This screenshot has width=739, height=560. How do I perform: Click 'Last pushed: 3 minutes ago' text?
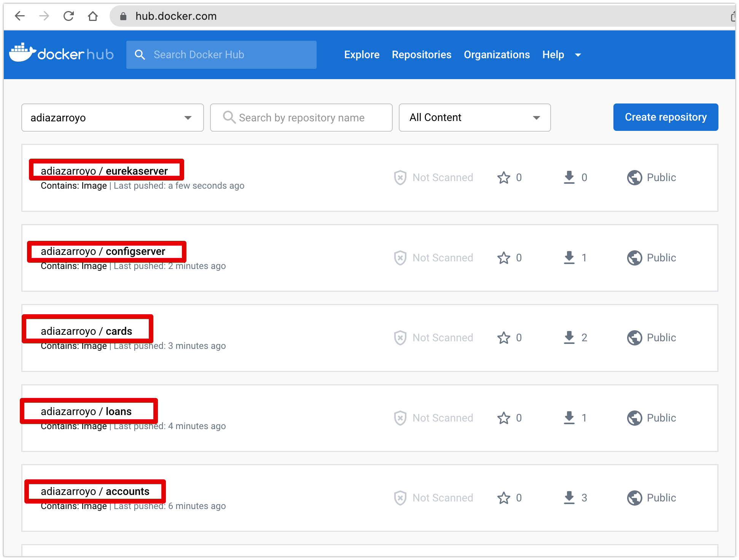[x=170, y=346]
